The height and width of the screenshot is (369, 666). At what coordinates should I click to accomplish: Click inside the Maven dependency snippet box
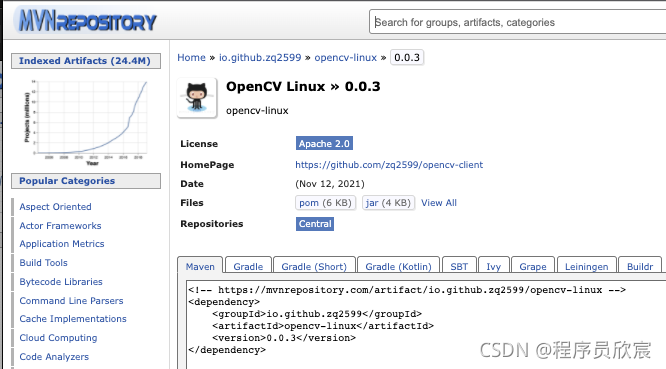(x=426, y=324)
